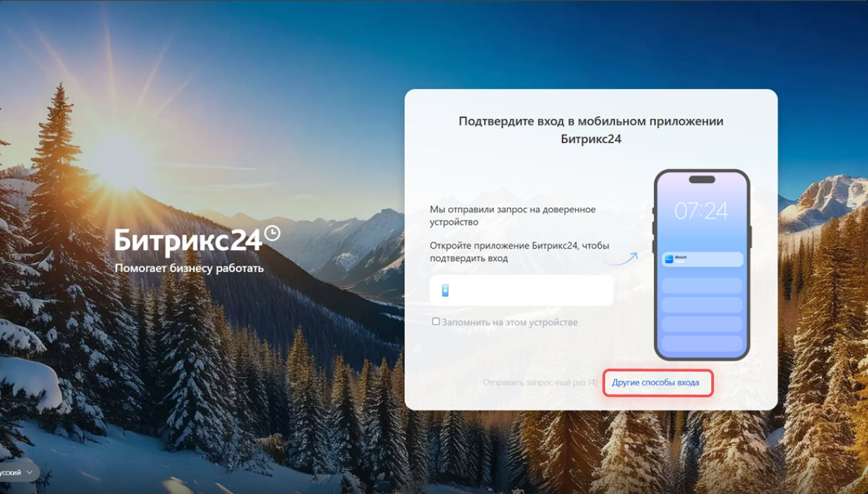Click the small phone icon in the device field
The height and width of the screenshot is (494, 868).
[445, 291]
